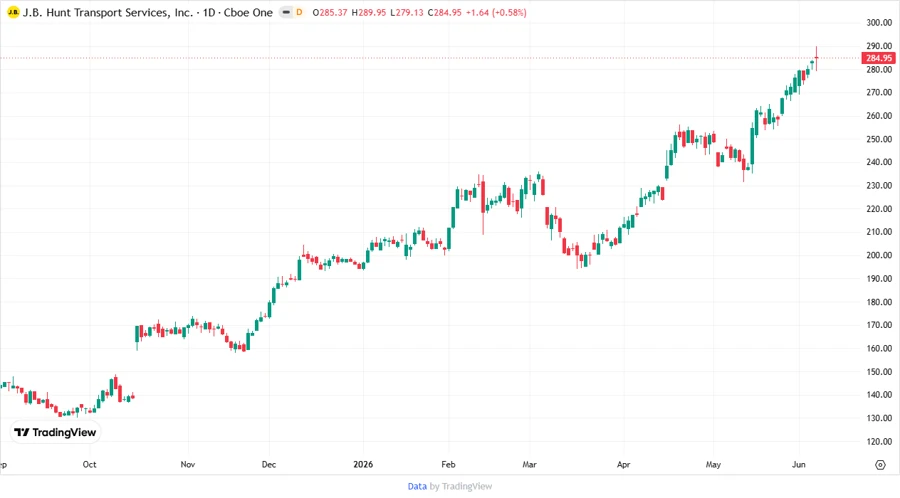Click the Dec label on time axis
900x498 pixels.
[x=269, y=464]
